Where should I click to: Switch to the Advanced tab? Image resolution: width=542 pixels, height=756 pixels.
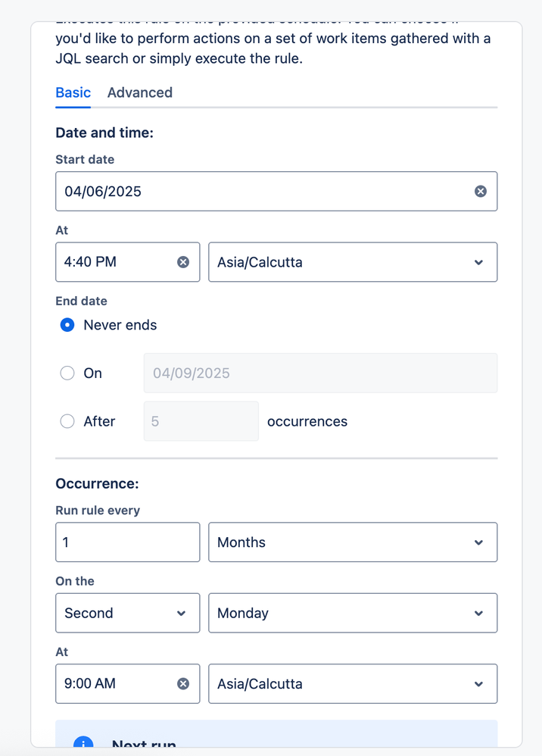coord(140,92)
